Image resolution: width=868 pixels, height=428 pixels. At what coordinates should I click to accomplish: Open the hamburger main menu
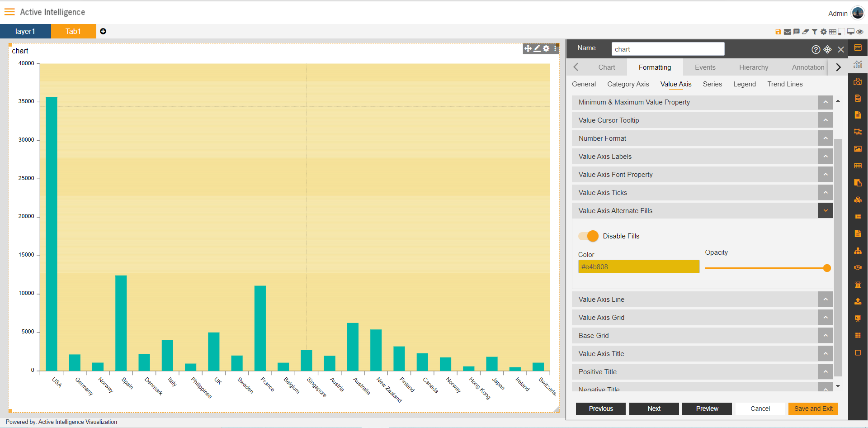click(9, 12)
